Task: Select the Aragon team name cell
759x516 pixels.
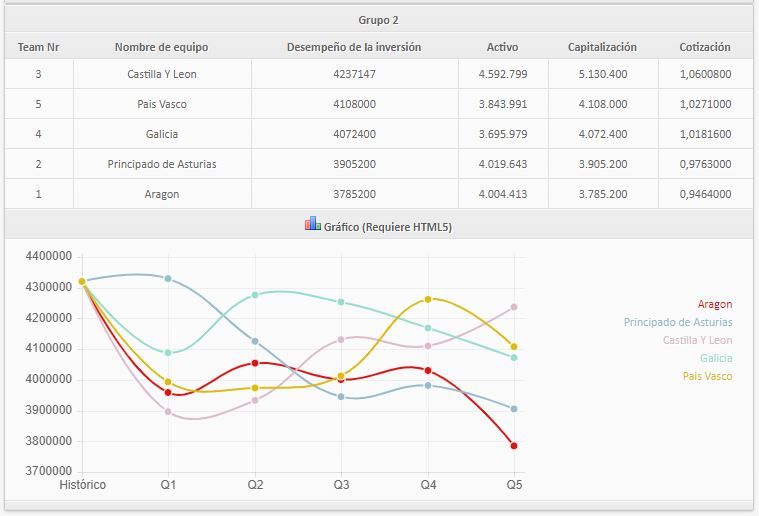Action: (162, 194)
